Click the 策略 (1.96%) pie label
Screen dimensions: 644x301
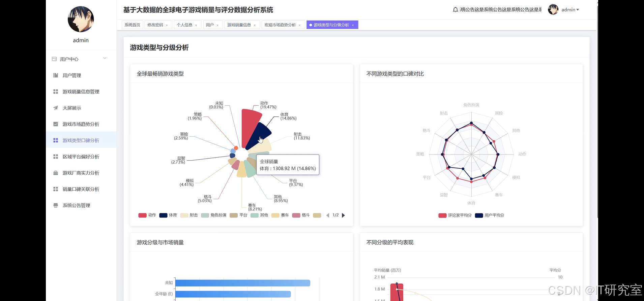pyautogui.click(x=195, y=116)
